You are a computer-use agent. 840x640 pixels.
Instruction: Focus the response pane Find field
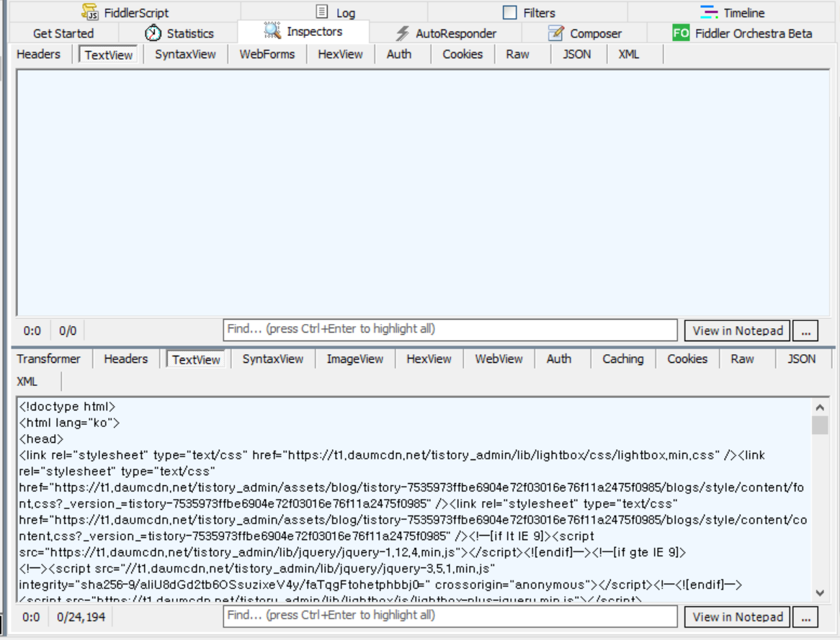(450, 616)
